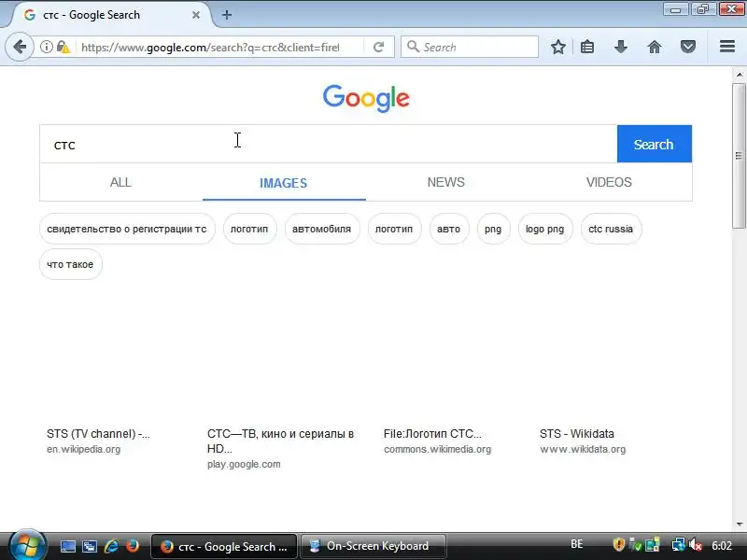Viewport: 747px width, 560px height.
Task: Click the network tray icon
Action: pyautogui.click(x=678, y=544)
